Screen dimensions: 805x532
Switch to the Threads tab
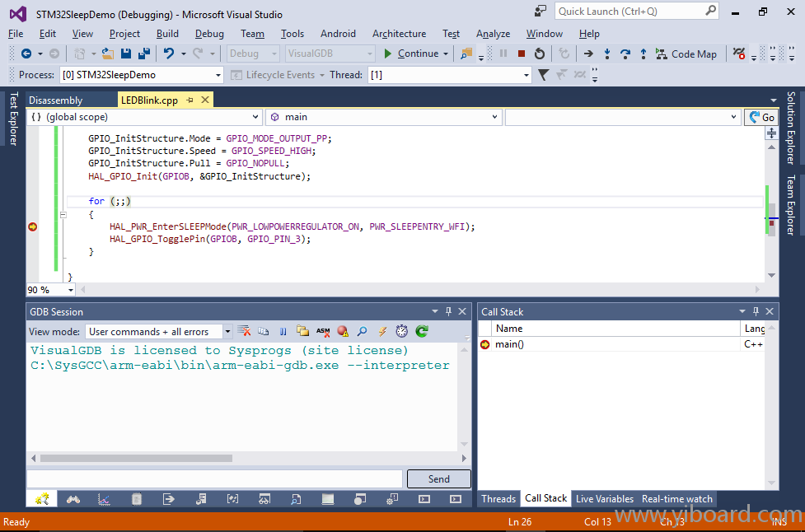[498, 499]
